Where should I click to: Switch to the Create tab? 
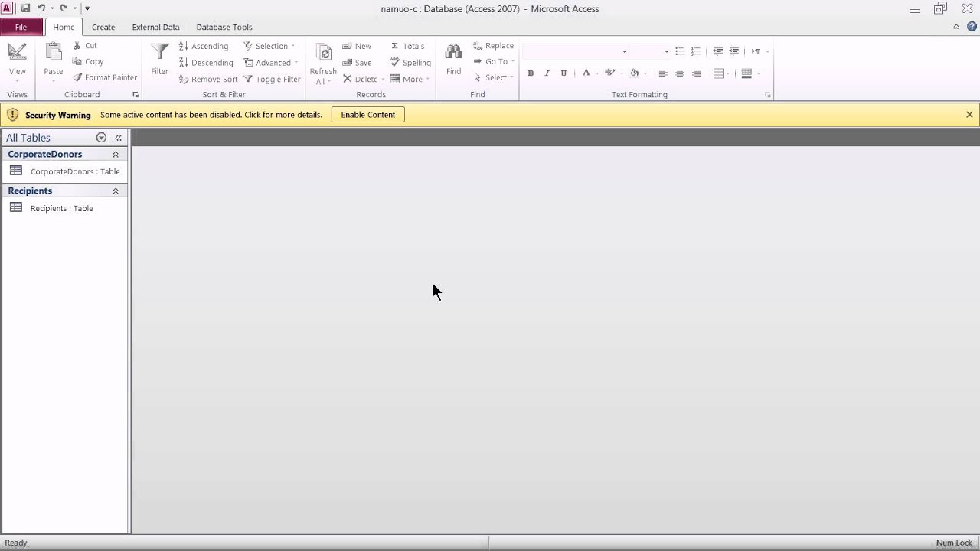click(x=103, y=27)
